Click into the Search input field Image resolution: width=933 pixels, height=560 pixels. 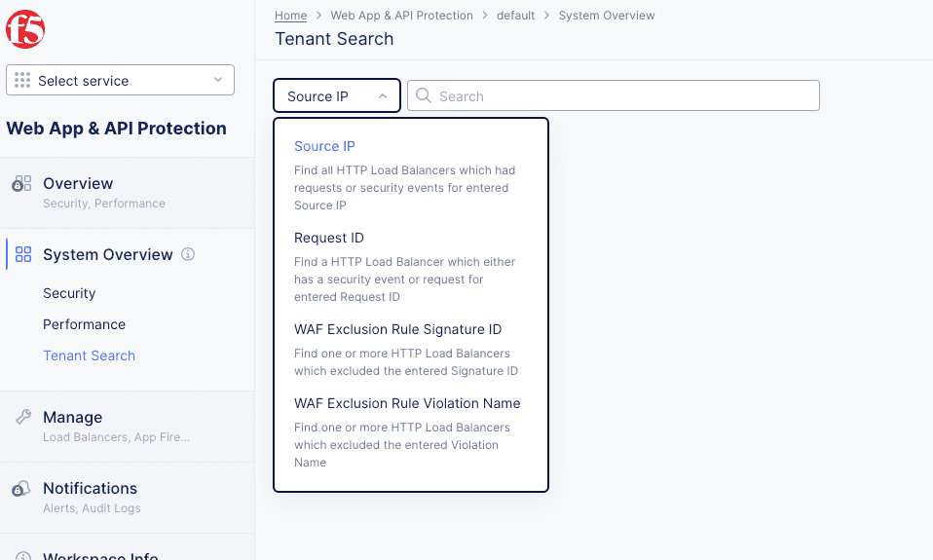623,96
